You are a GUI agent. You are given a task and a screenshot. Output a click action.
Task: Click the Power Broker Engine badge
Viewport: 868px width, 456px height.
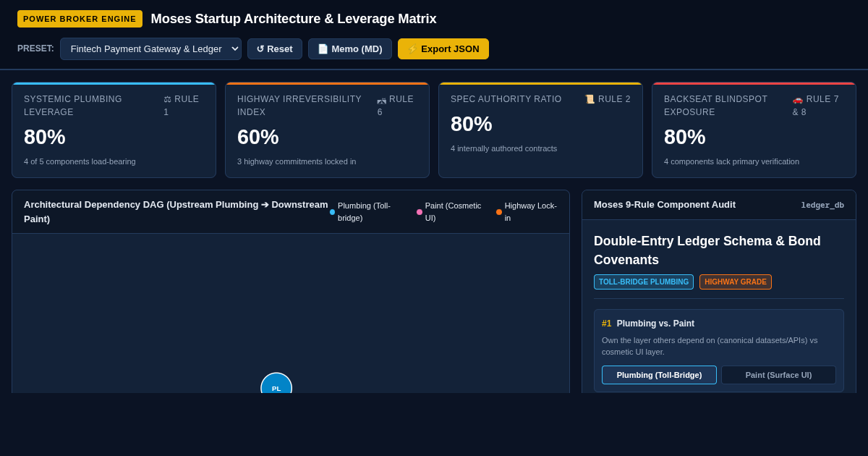pyautogui.click(x=80, y=19)
